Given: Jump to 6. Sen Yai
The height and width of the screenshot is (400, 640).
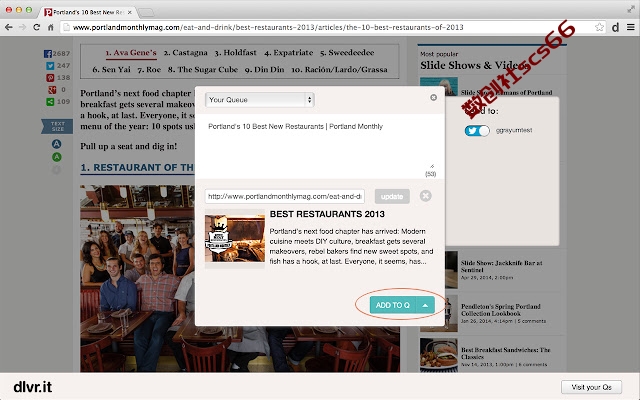Looking at the screenshot, I should click(111, 69).
